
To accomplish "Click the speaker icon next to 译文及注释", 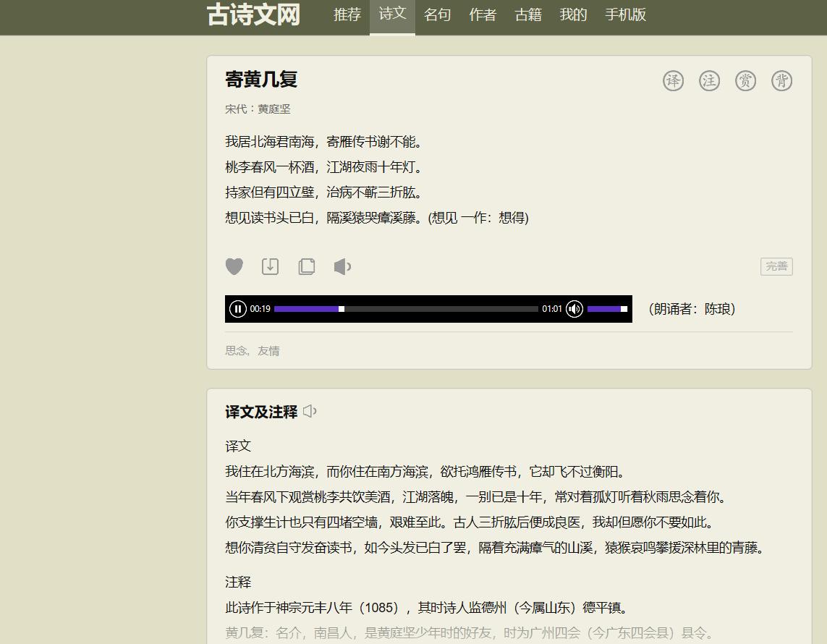I will point(310,411).
